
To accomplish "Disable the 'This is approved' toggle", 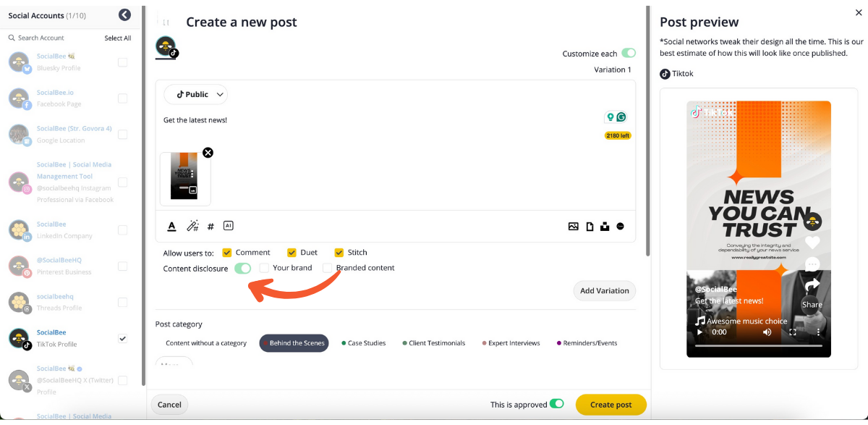I will click(x=556, y=404).
